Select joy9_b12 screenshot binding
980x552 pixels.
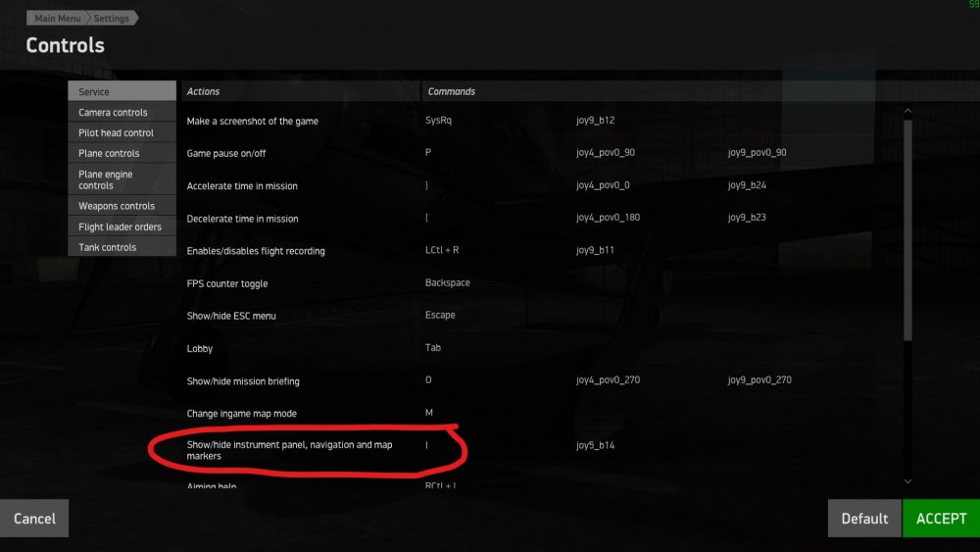(596, 122)
